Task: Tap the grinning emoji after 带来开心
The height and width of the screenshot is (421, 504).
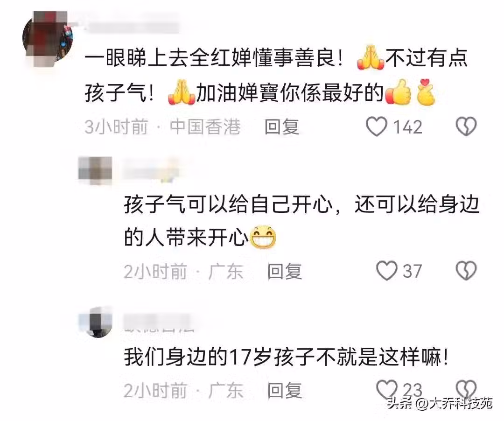Action: tap(263, 238)
